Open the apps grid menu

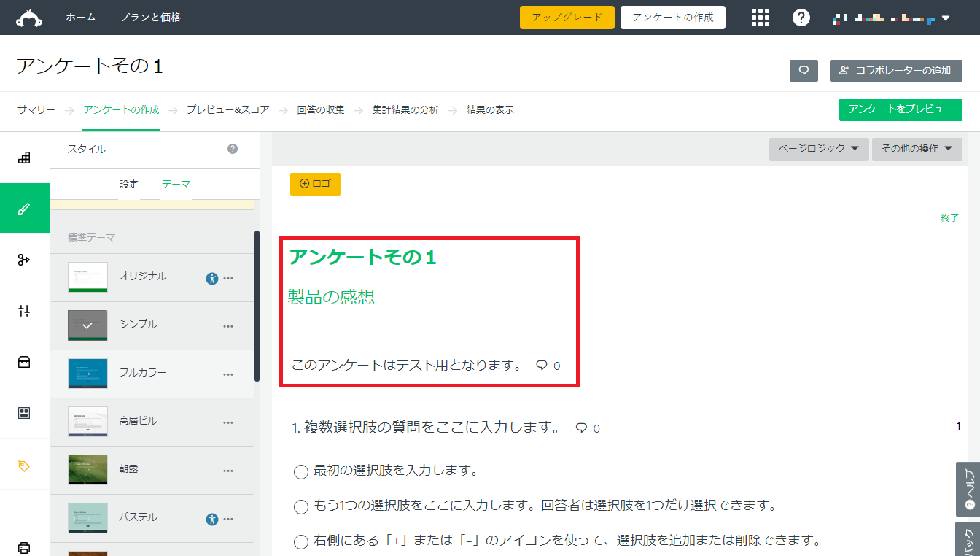coord(760,17)
